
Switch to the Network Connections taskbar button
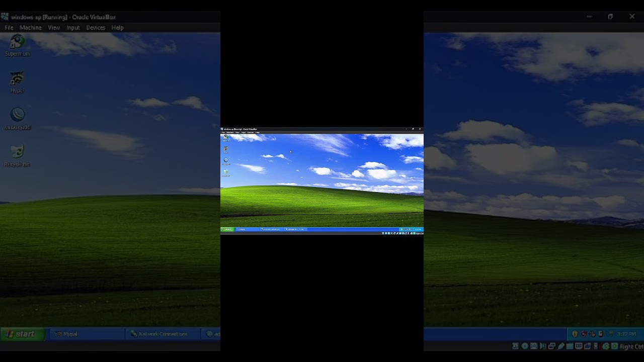tap(163, 334)
